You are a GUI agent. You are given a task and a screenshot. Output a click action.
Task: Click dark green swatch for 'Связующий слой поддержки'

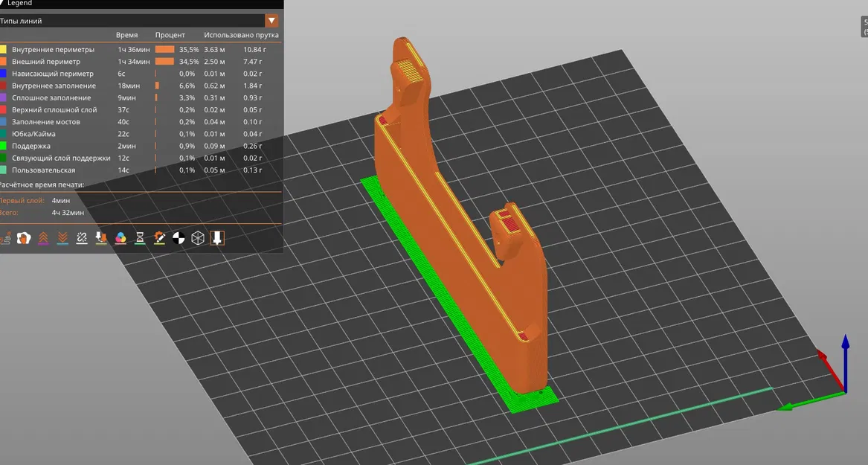[x=3, y=158]
